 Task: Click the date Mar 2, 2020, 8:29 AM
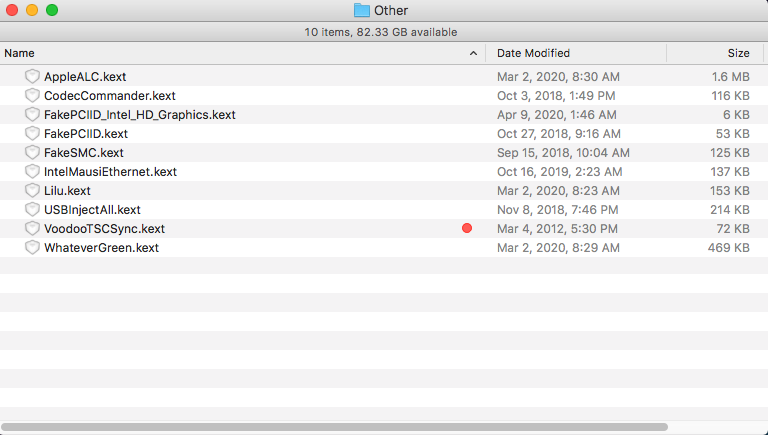[558, 247]
